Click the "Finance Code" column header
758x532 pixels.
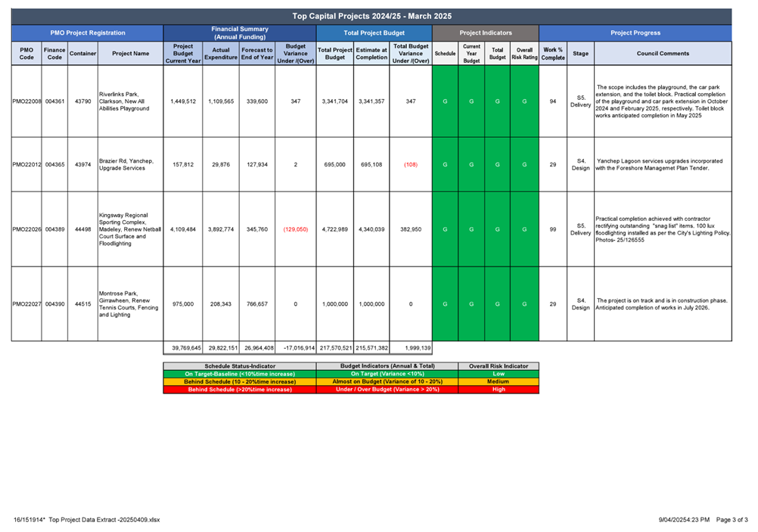pos(54,53)
